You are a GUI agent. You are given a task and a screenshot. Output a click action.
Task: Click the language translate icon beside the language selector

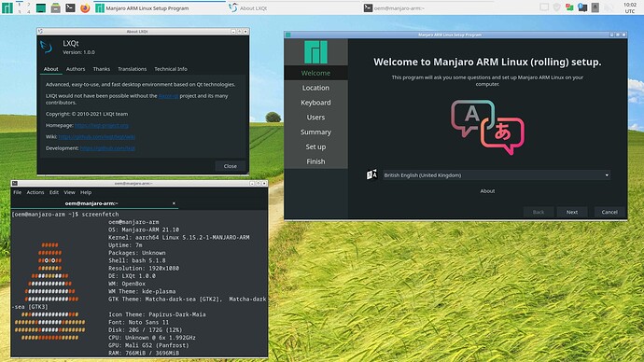coord(371,174)
